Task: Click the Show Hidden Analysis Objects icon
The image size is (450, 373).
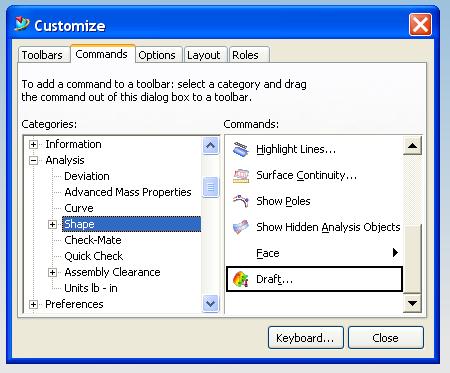Action: [241, 227]
